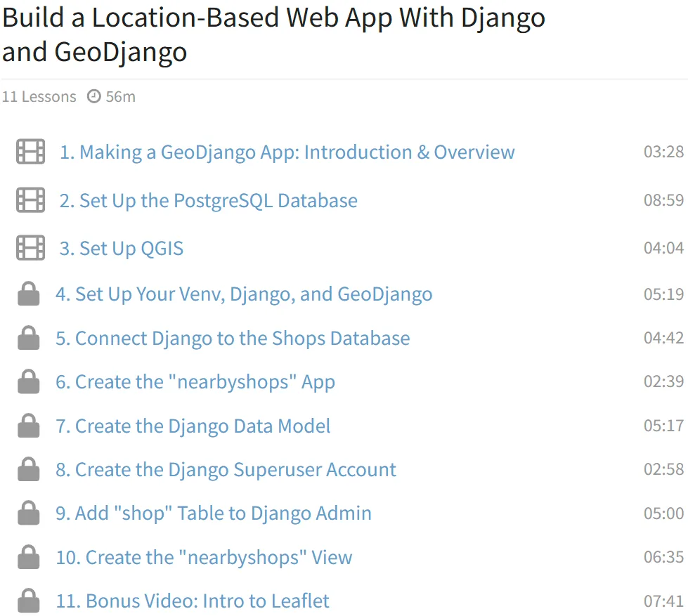Image resolution: width=688 pixels, height=616 pixels.
Task: Click the lock icon next to Shops Database lesson
Action: pos(29,338)
